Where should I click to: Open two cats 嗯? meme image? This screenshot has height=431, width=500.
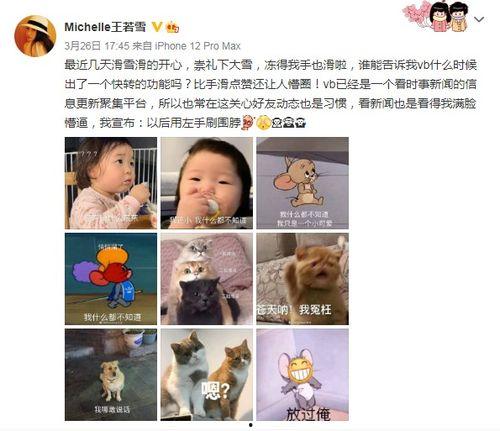tap(207, 375)
